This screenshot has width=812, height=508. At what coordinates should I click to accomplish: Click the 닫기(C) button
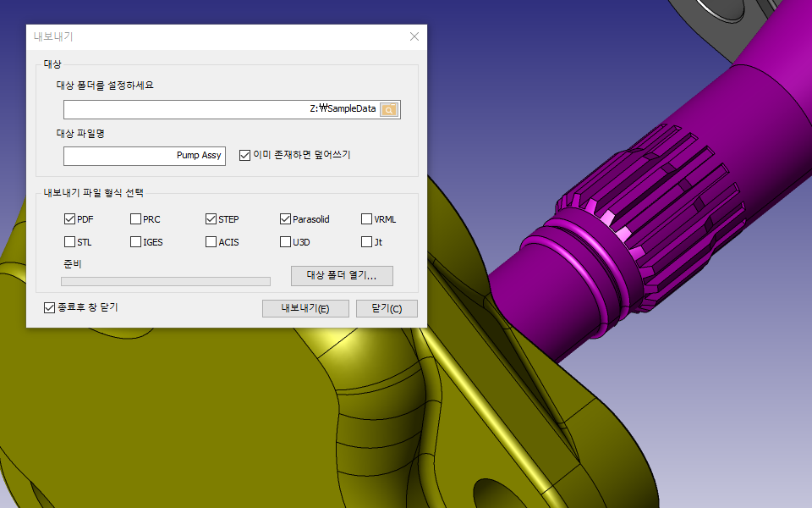pos(387,309)
